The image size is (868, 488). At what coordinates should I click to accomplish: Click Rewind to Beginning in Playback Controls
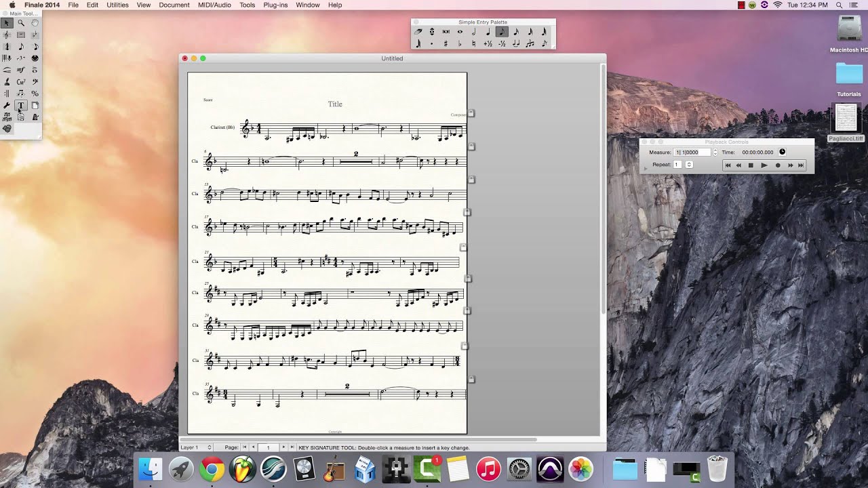(728, 165)
